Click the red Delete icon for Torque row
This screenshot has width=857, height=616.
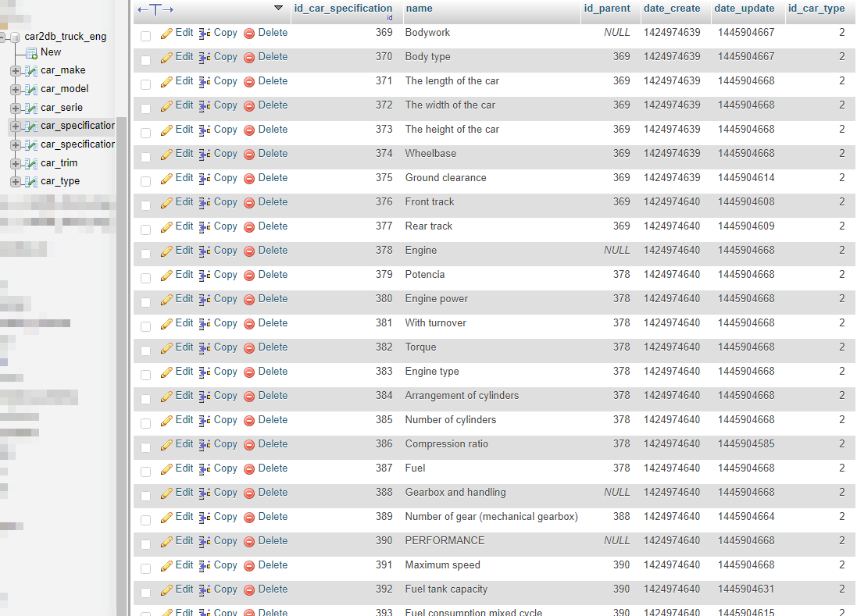(249, 348)
